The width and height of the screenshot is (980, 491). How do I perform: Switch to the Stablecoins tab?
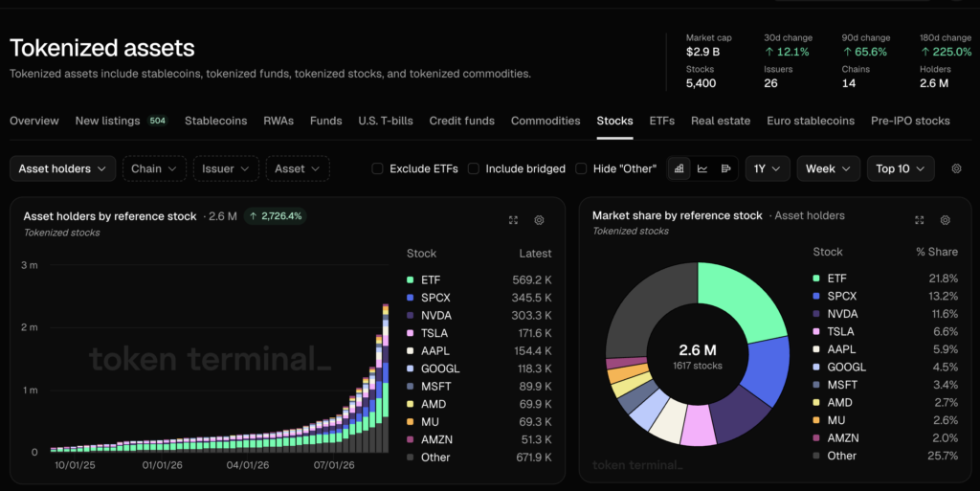pos(215,121)
